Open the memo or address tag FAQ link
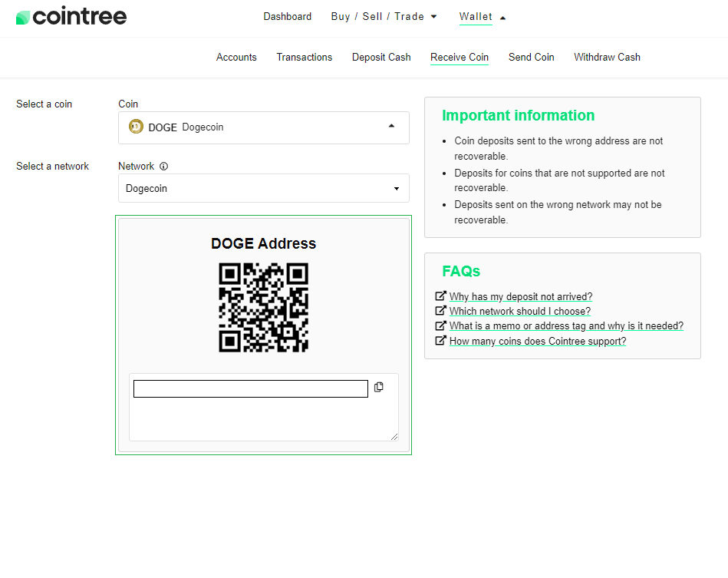This screenshot has height=578, width=728. [x=566, y=326]
